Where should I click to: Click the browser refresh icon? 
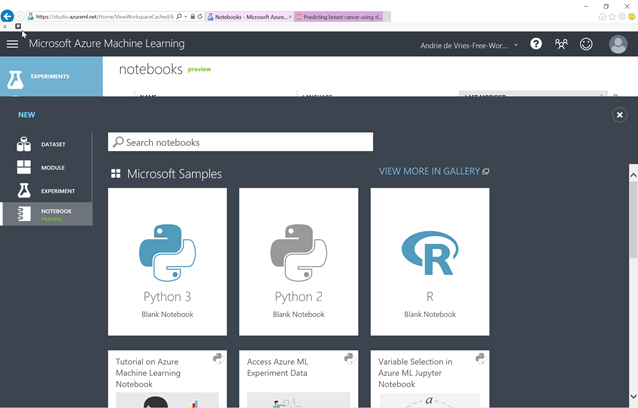tap(200, 16)
